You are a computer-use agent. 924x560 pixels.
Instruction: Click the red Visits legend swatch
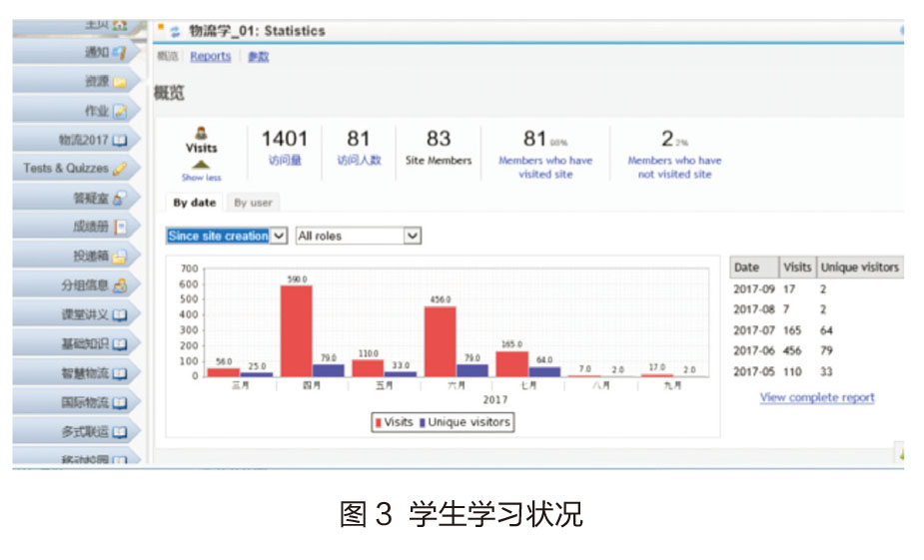pos(379,422)
